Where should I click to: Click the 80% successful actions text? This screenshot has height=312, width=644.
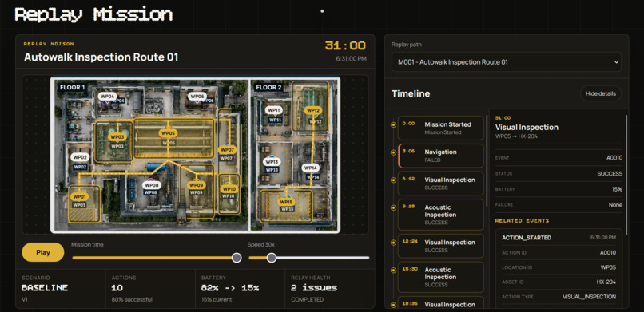132,300
